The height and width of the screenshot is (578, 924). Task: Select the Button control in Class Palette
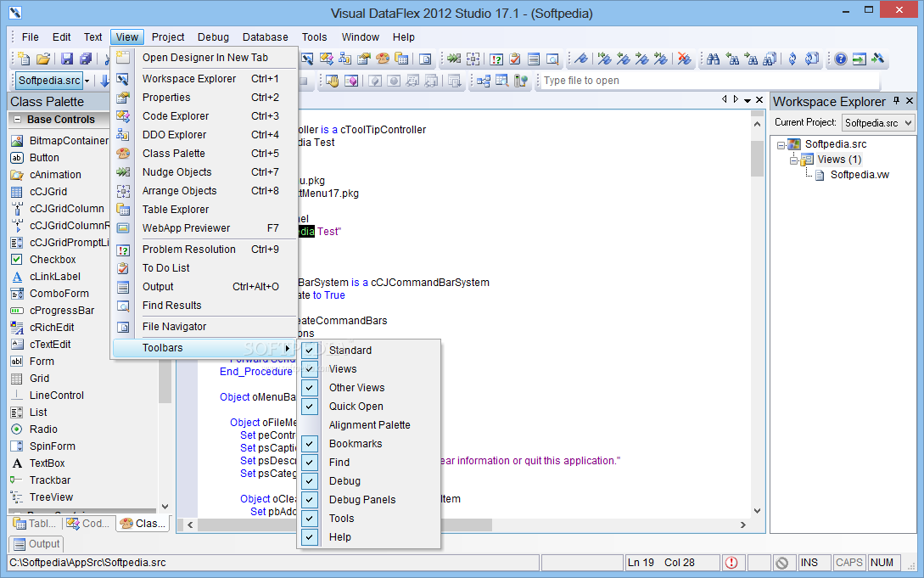44,158
